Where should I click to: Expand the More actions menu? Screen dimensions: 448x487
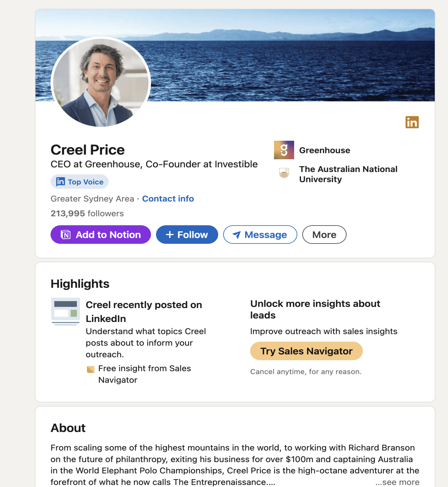(x=324, y=235)
